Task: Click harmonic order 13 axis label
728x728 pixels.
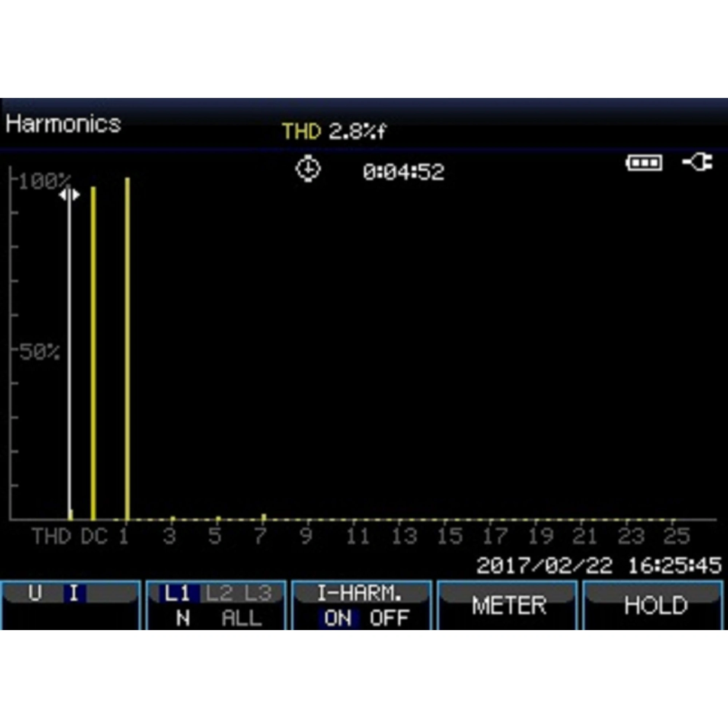Action: 404,536
